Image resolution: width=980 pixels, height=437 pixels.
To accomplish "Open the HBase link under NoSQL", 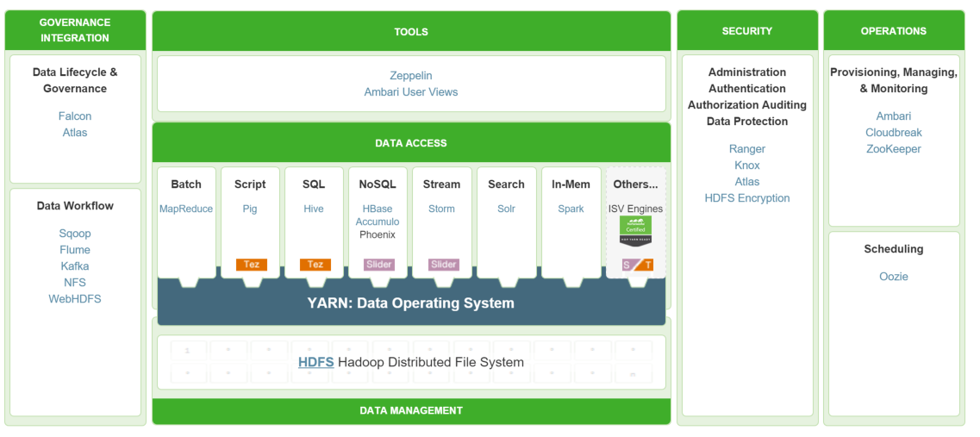I will pyautogui.click(x=378, y=209).
